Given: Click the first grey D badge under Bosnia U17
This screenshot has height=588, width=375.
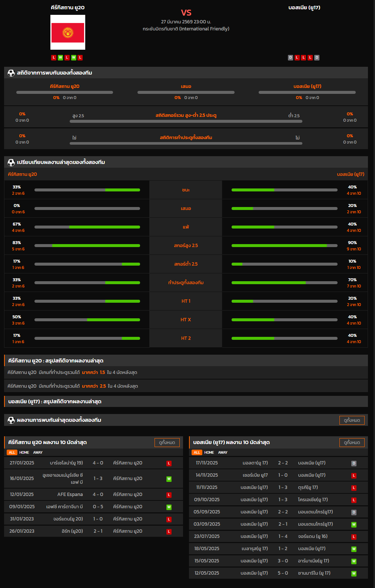Looking at the screenshot, I should point(291,58).
